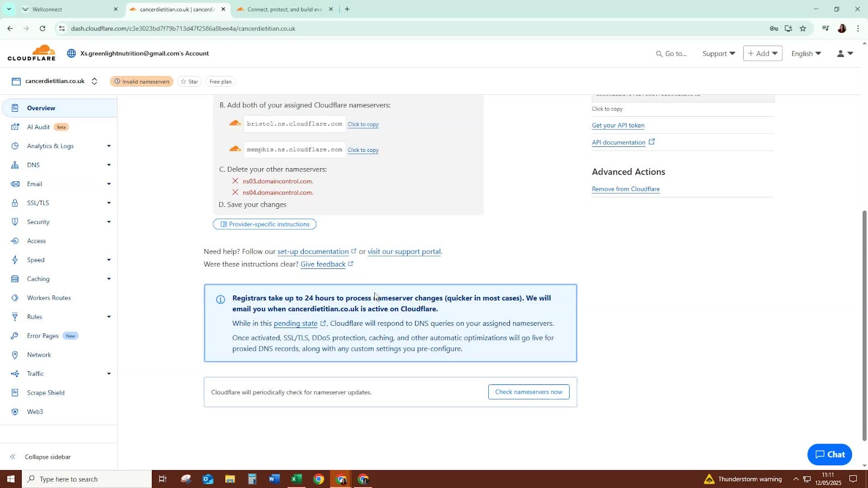Viewport: 868px width, 488px height.
Task: Click the Scrape Shield document icon
Action: click(15, 393)
